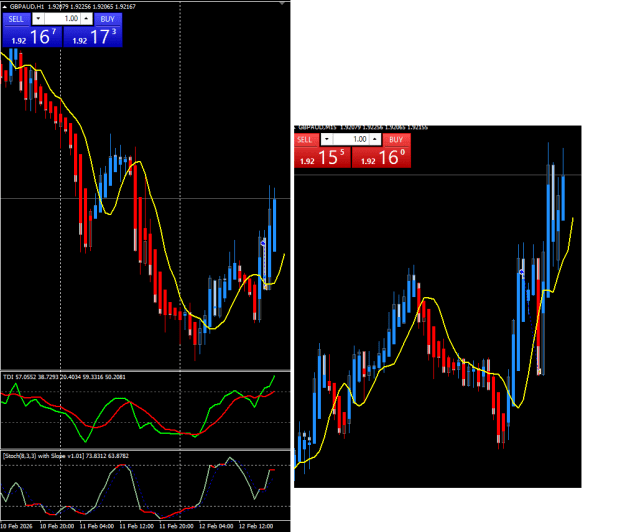Screen dimensions: 625x532
Task: Click the blue trade entry arrow on M15 chart
Action: pos(522,272)
